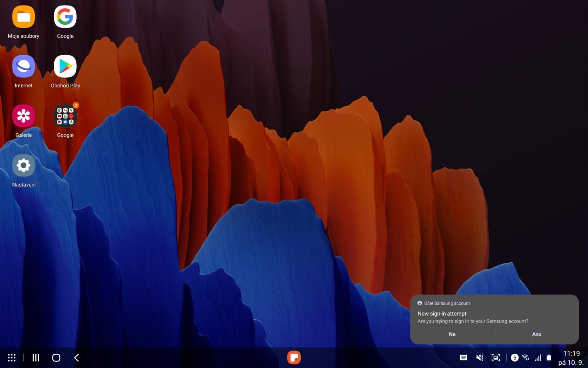
Task: Tap Ano to confirm sign-in attempt
Action: pyautogui.click(x=537, y=334)
